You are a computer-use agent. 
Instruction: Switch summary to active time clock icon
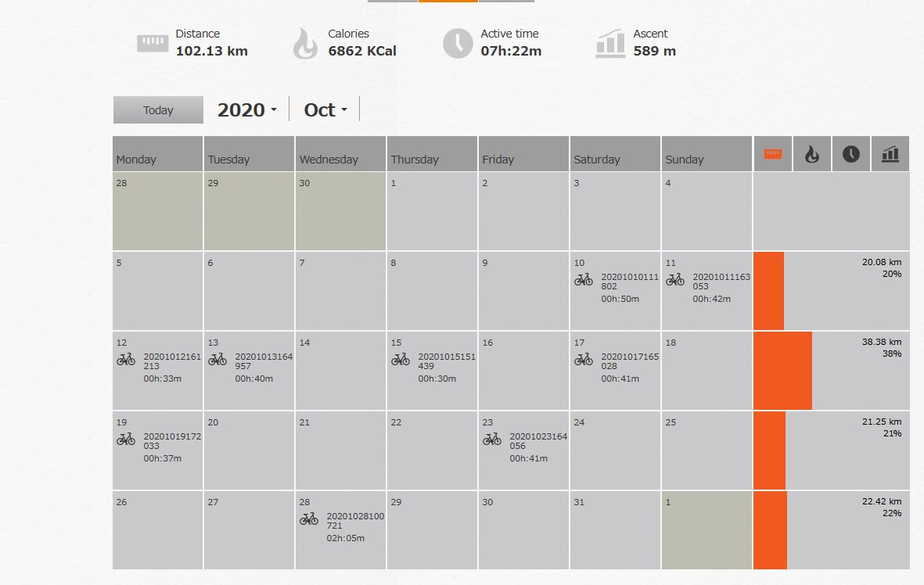coord(851,154)
